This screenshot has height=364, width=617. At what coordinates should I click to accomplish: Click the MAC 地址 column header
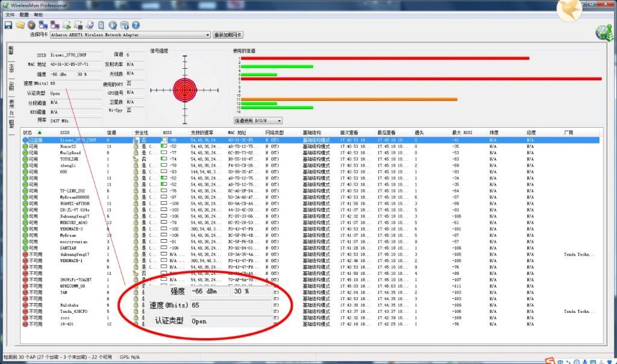click(237, 133)
